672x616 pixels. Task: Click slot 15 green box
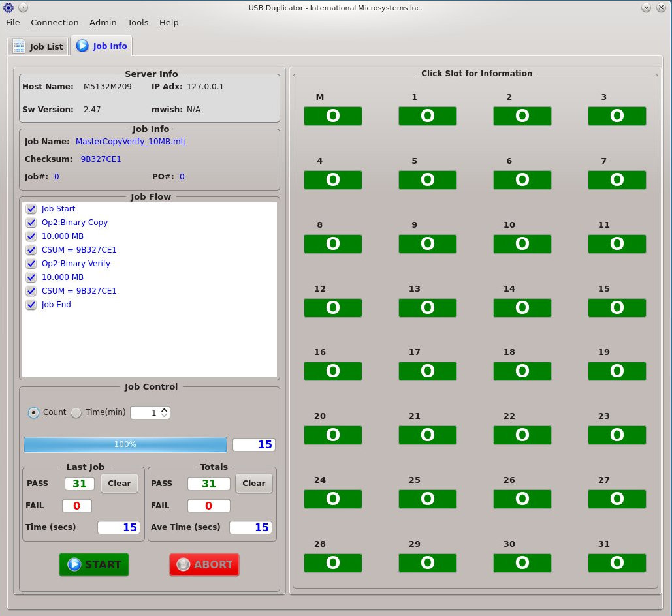click(616, 307)
